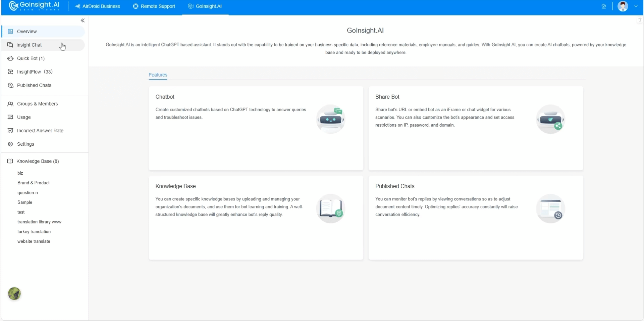Click the Published Chats window illustration
644x321 pixels.
pos(550,209)
